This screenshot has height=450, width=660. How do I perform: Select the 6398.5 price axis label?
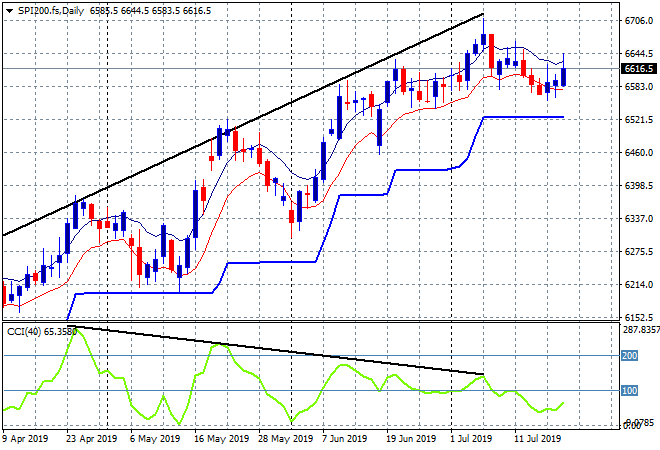pos(639,186)
